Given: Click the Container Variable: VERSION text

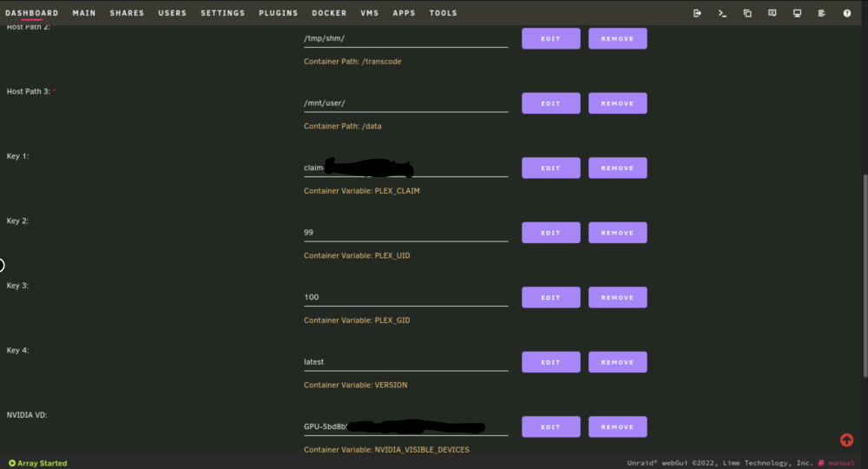Looking at the screenshot, I should click(x=355, y=386).
